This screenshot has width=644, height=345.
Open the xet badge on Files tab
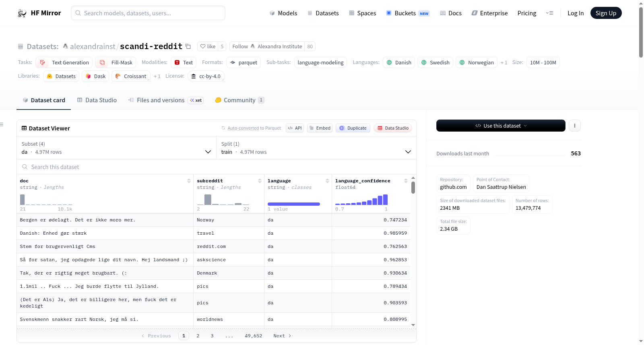[196, 100]
